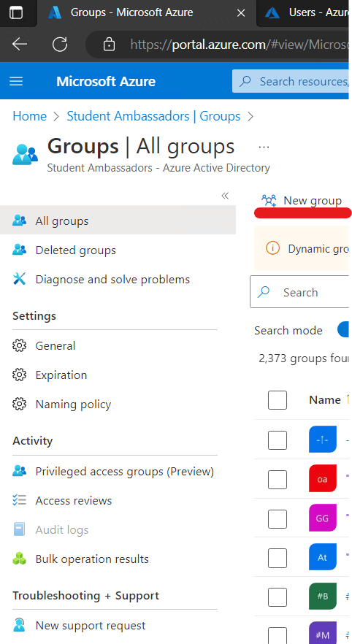The height and width of the screenshot is (644, 352).
Task: Click the Access reviews checklist icon
Action: [19, 500]
